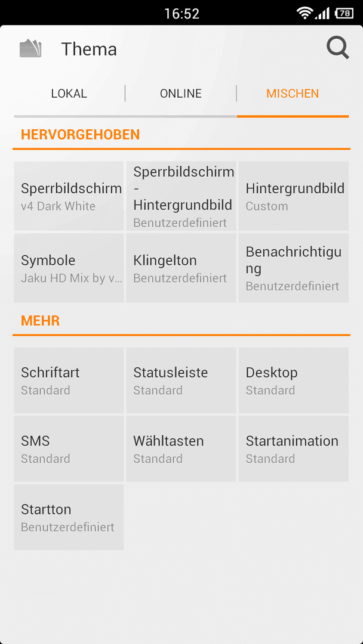Tap the signal strength icon
This screenshot has height=644, width=363.
point(322,13)
